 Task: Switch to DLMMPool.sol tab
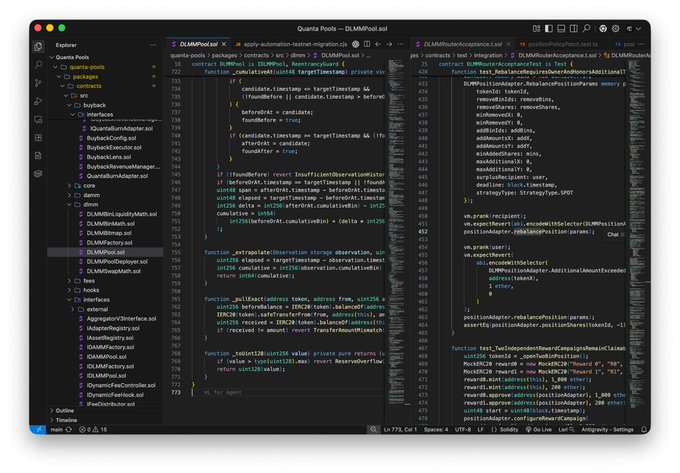198,44
